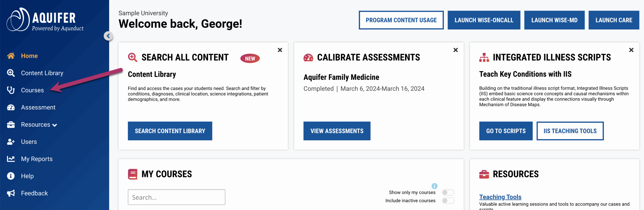Click the Help info circle icon
The image size is (644, 210).
pos(11,176)
